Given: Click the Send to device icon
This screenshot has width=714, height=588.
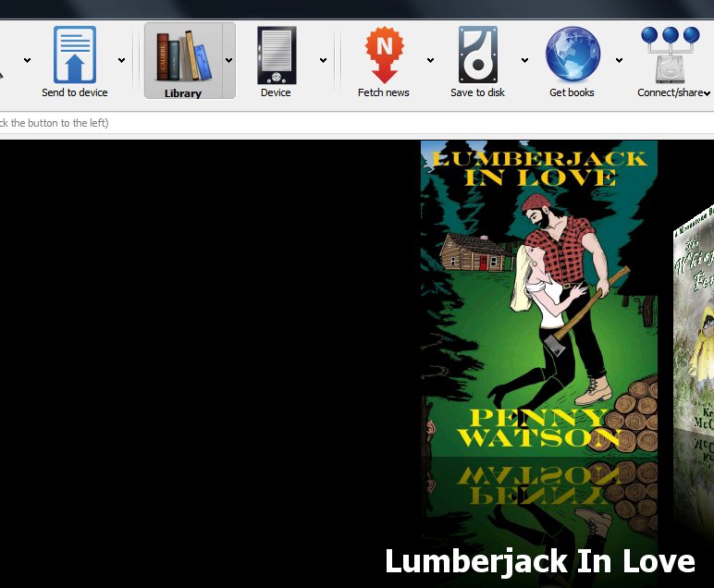Looking at the screenshot, I should (75, 55).
